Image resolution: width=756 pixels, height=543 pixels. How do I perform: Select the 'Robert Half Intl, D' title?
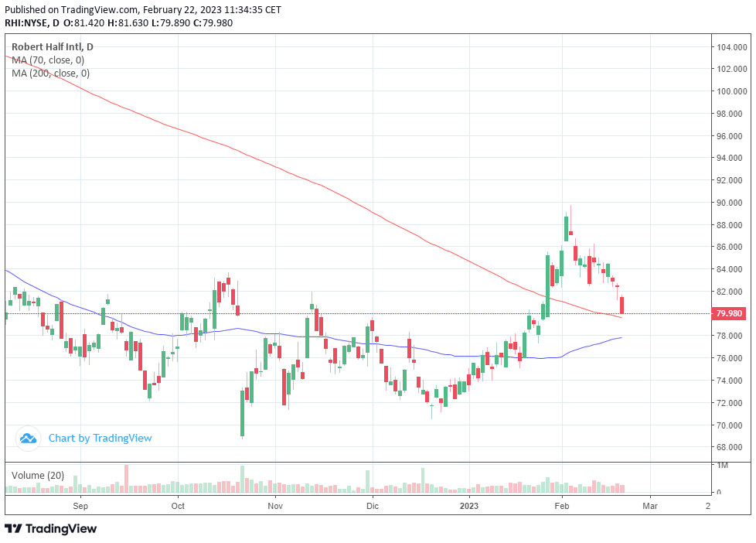(53, 47)
